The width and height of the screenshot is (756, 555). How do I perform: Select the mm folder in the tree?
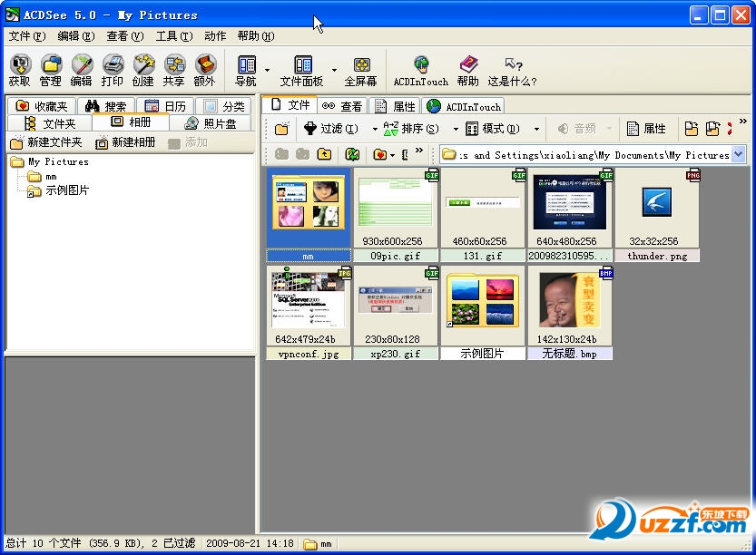(x=50, y=176)
